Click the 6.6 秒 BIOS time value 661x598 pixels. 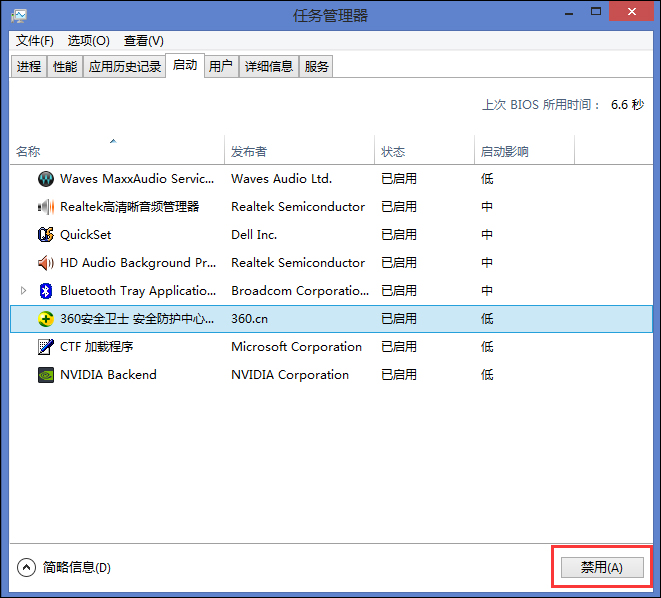628,105
